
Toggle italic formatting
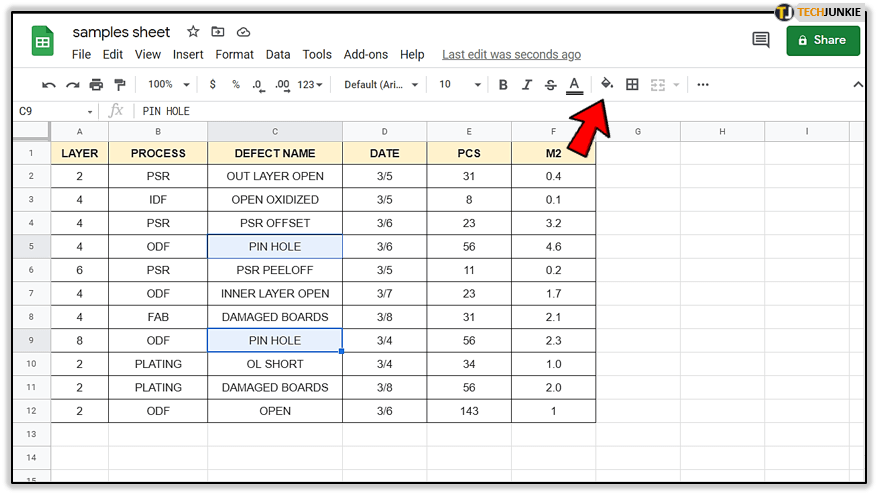527,85
